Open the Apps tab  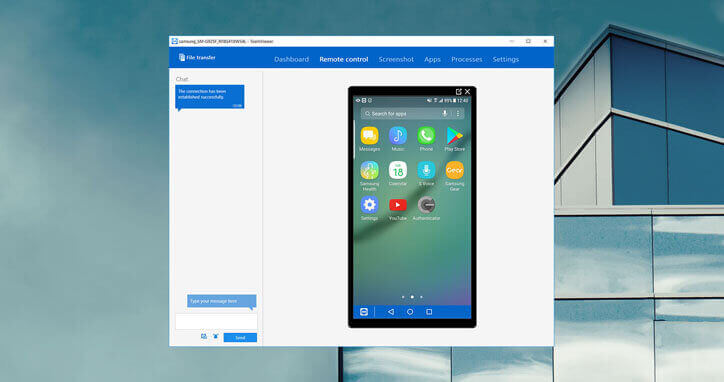432,59
